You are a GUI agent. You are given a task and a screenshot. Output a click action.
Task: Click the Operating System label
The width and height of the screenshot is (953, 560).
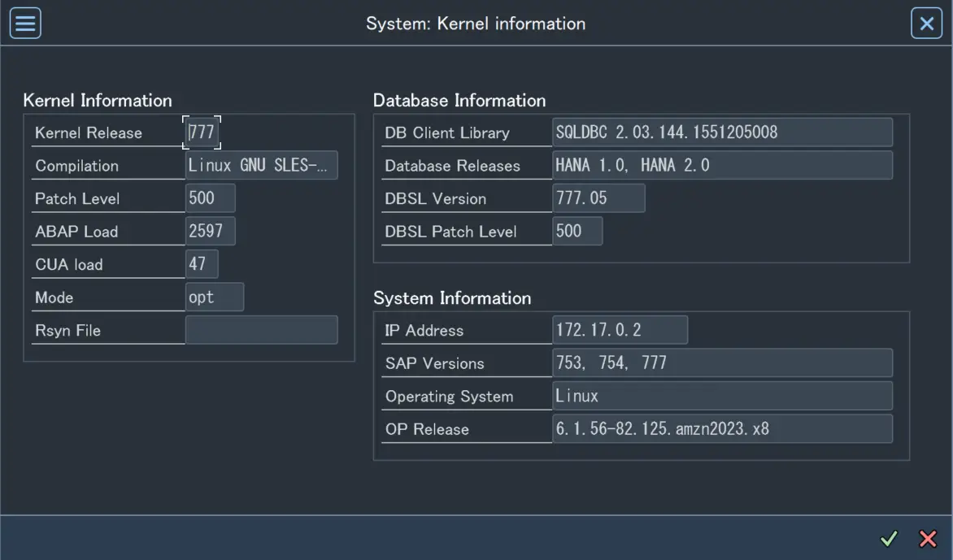coord(449,397)
